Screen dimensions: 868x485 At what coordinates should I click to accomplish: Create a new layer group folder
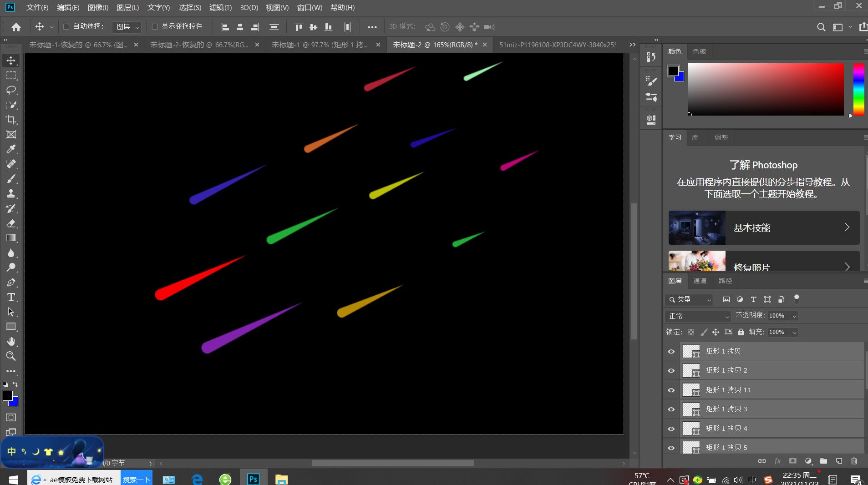pos(823,461)
